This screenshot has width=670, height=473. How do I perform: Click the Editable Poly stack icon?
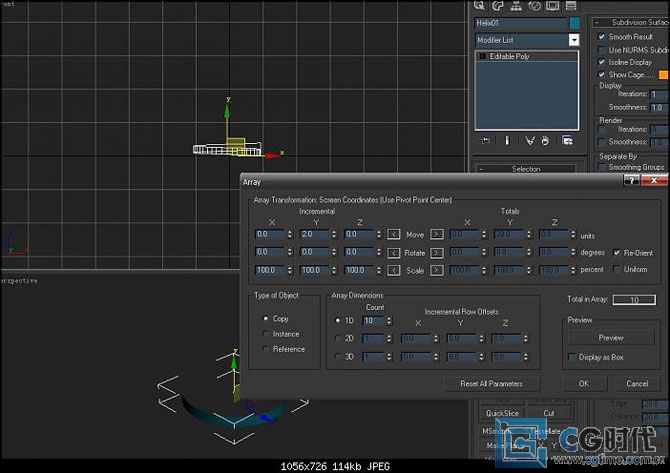[x=483, y=56]
